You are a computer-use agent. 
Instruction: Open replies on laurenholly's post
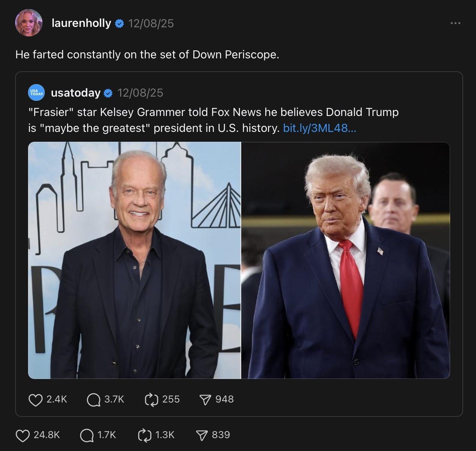tap(87, 435)
